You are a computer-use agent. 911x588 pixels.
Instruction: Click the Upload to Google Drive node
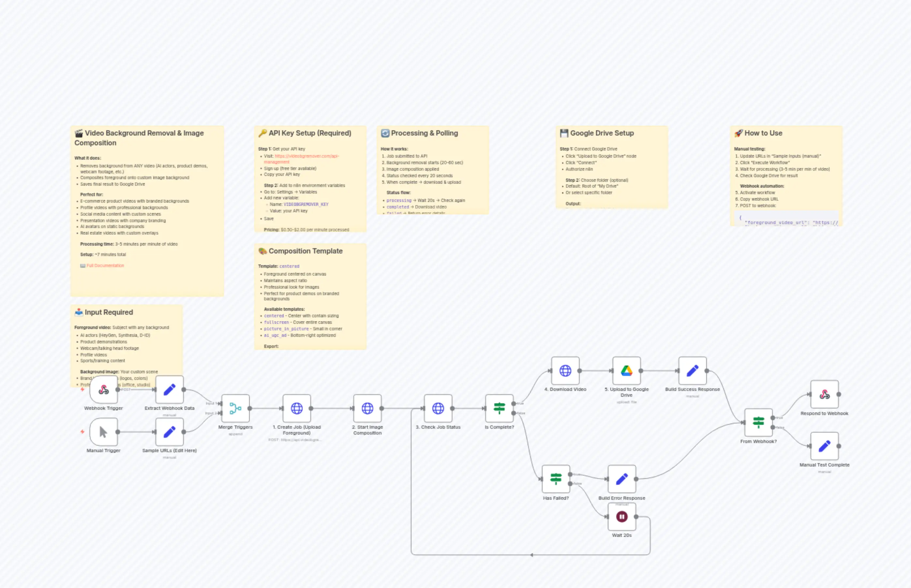[x=626, y=370]
